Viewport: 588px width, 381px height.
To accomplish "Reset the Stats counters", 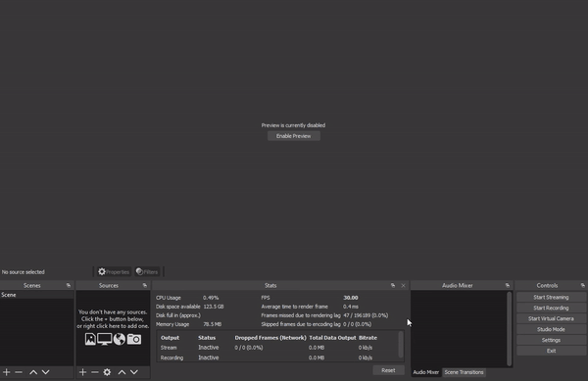I will click(388, 370).
